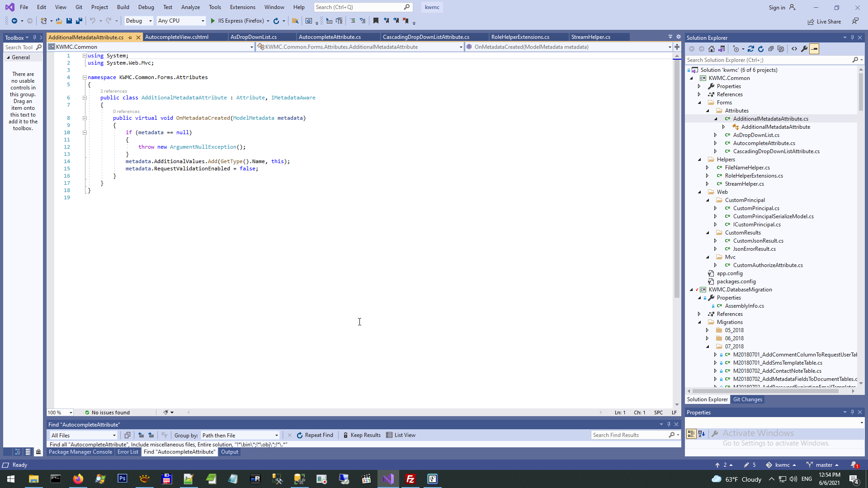Sync with active document in Solution Explorer

[x=751, y=49]
